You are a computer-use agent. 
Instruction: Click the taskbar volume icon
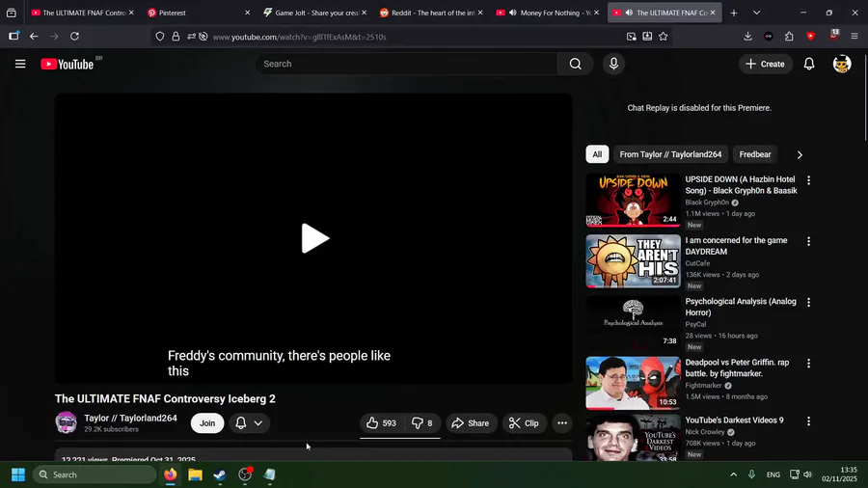[807, 474]
